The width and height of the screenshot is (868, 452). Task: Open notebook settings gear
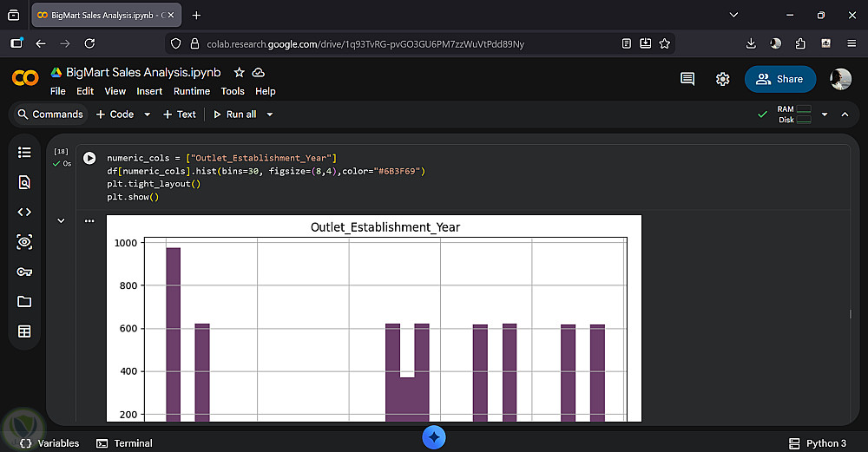(722, 79)
